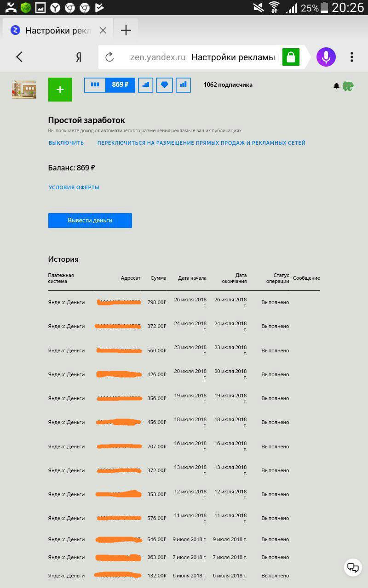Open the green elephant profile avatar
Screen dimensions: 368x588
[348, 86]
